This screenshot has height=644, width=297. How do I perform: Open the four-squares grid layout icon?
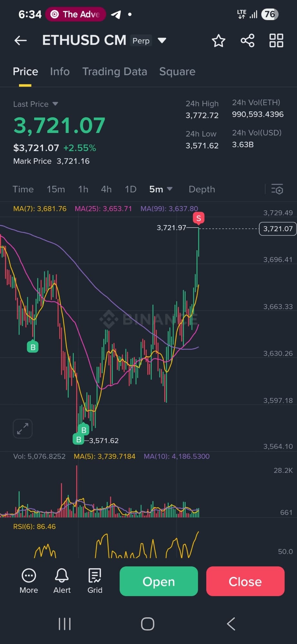tap(276, 41)
